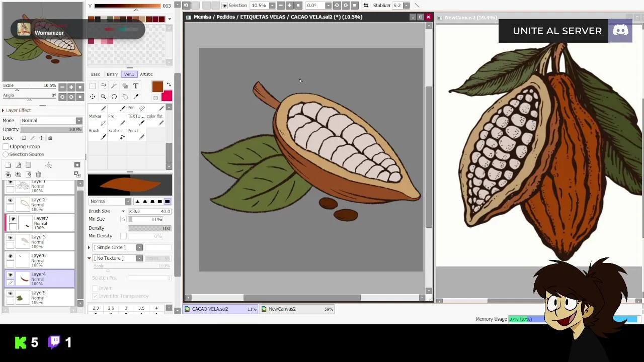The width and height of the screenshot is (644, 362).
Task: Zoom out using toolbar minus button
Action: 281,6
